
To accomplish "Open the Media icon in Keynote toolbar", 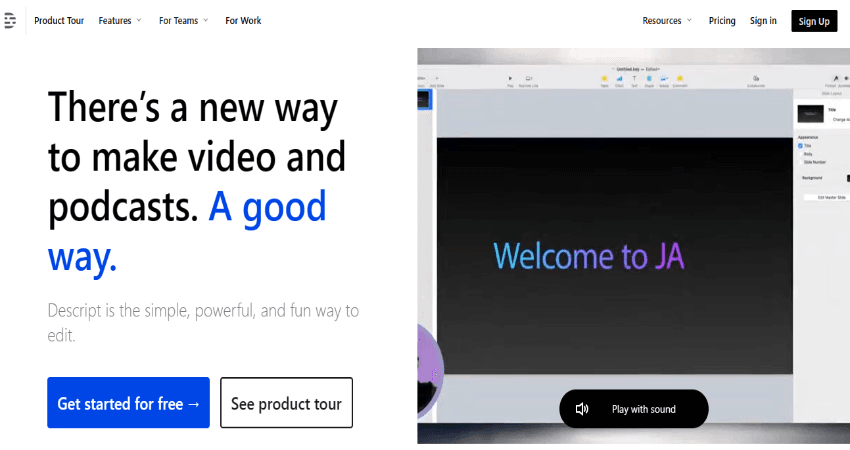I will pos(664,79).
